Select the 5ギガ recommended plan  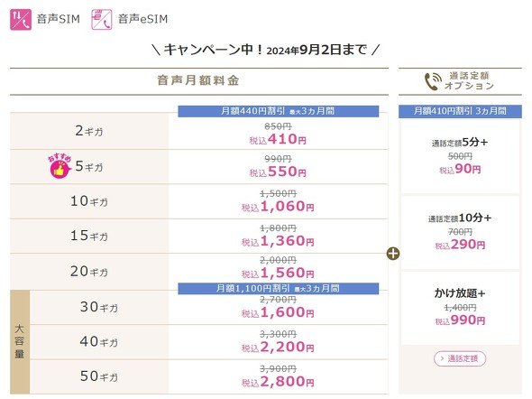[198, 167]
